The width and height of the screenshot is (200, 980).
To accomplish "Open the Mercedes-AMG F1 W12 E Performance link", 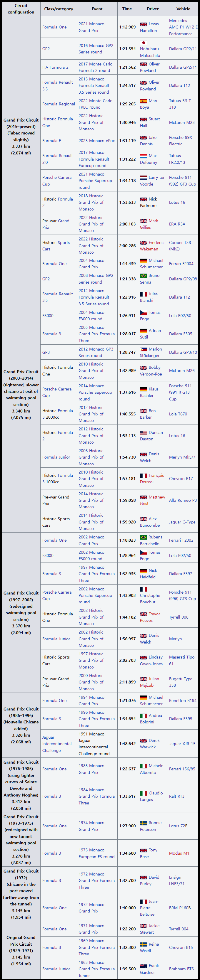I will point(183,27).
